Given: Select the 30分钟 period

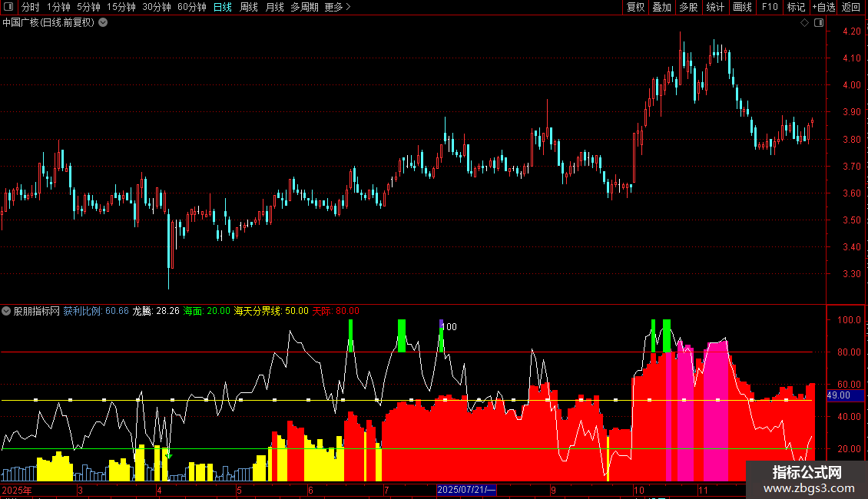Looking at the screenshot, I should pyautogui.click(x=157, y=7).
